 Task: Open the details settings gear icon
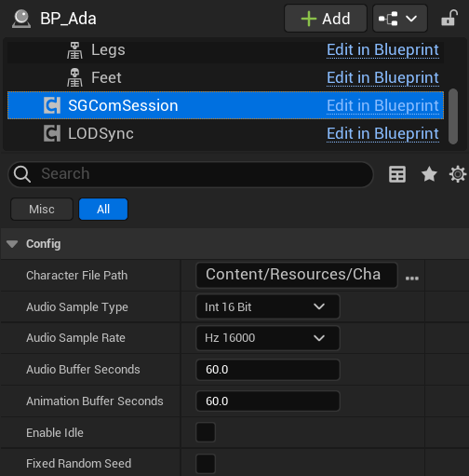(458, 174)
